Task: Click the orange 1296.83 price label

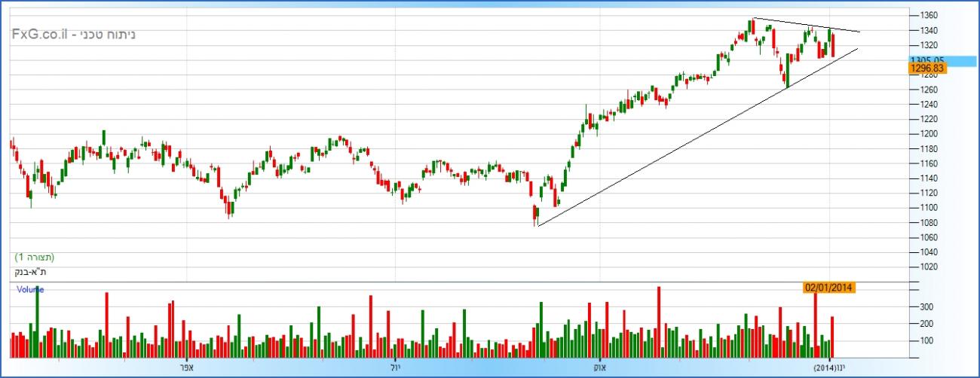Action: tap(927, 69)
